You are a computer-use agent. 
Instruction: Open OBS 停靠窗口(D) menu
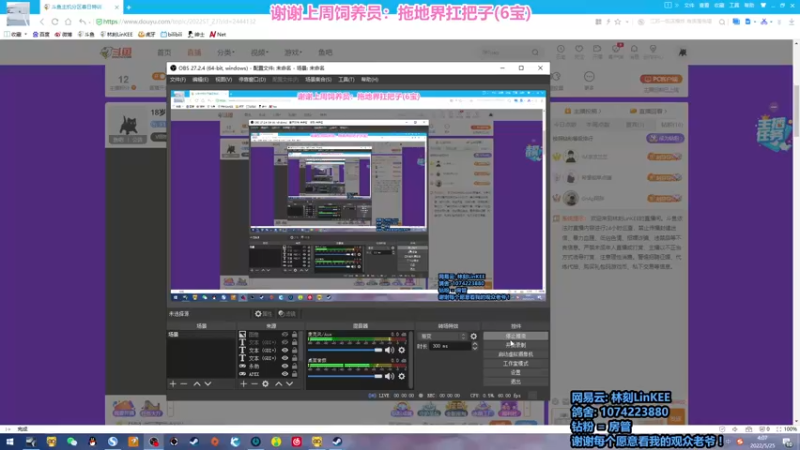(252, 80)
